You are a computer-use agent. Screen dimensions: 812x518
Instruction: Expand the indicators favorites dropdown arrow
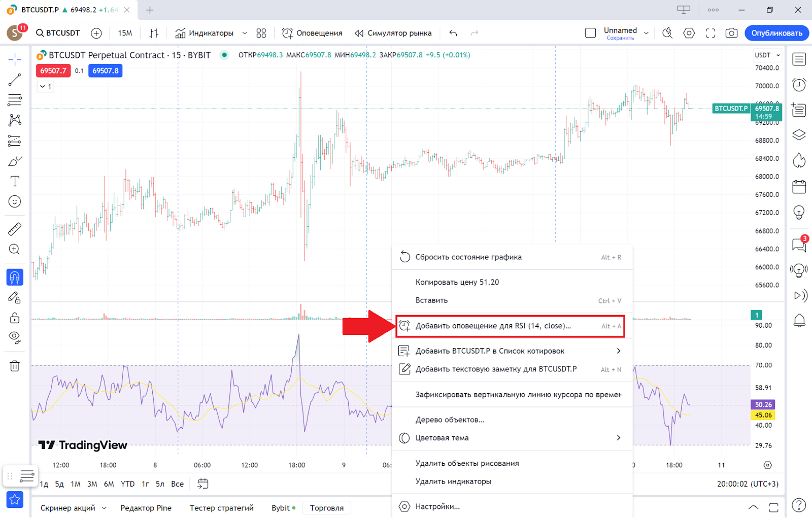(245, 33)
